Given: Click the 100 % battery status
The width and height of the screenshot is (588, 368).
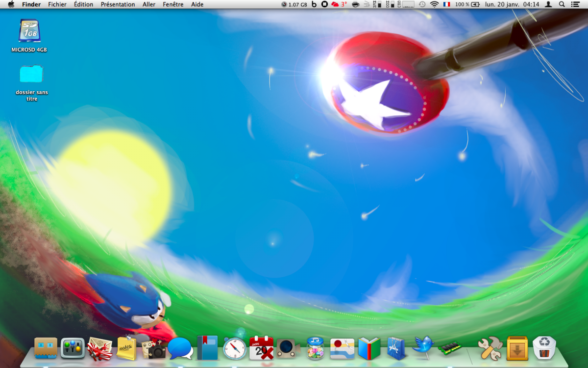Looking at the screenshot, I should [467, 4].
